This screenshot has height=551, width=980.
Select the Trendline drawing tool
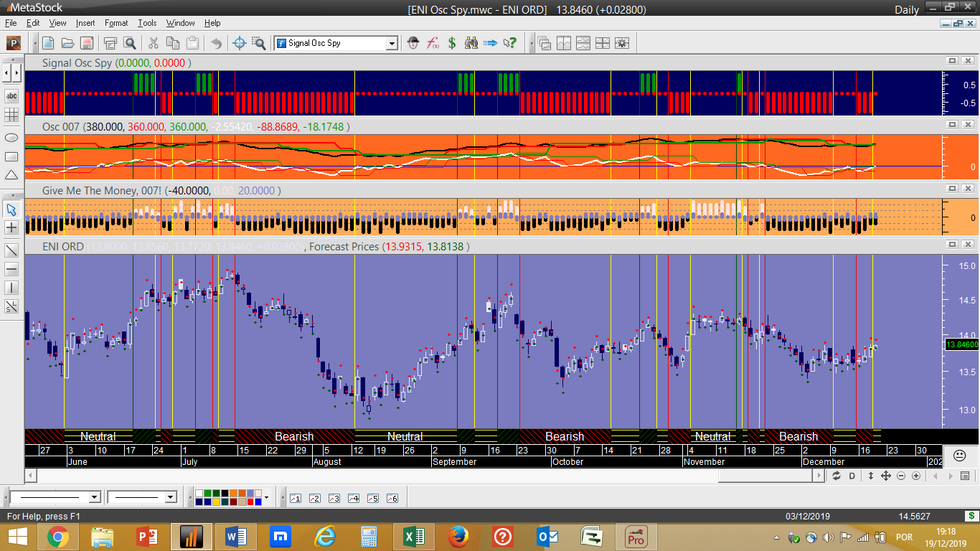point(11,250)
